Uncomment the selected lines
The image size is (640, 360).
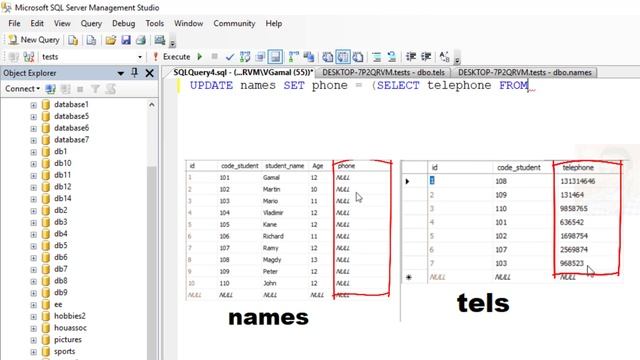392,57
